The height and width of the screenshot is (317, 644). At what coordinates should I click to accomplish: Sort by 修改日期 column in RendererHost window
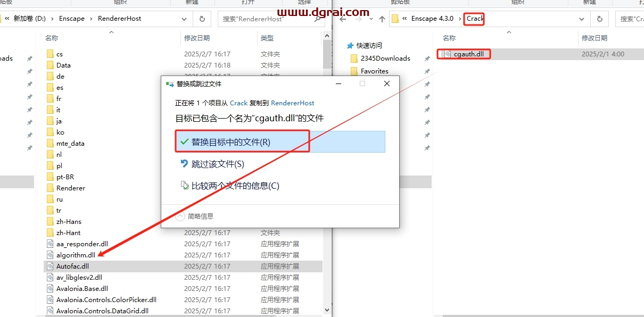pyautogui.click(x=197, y=38)
